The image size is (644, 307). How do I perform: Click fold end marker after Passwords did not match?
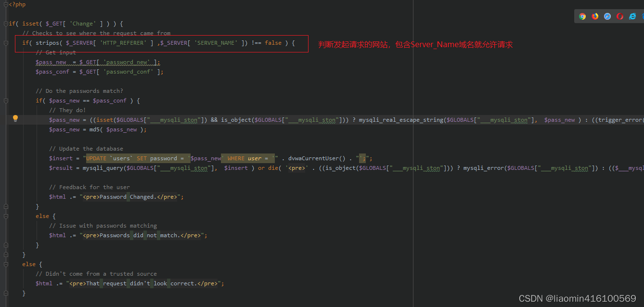(x=6, y=245)
